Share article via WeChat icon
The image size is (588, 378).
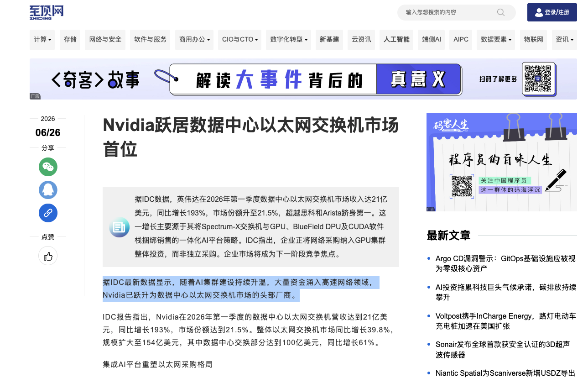coord(48,167)
